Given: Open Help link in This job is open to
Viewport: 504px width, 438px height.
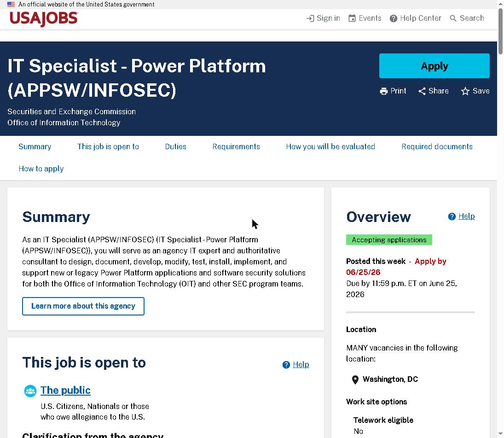Looking at the screenshot, I should [x=301, y=365].
